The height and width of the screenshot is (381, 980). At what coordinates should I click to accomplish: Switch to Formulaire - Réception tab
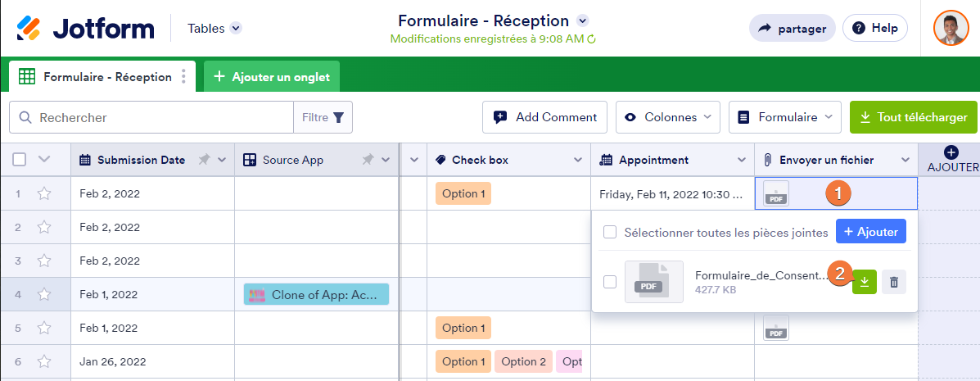98,77
